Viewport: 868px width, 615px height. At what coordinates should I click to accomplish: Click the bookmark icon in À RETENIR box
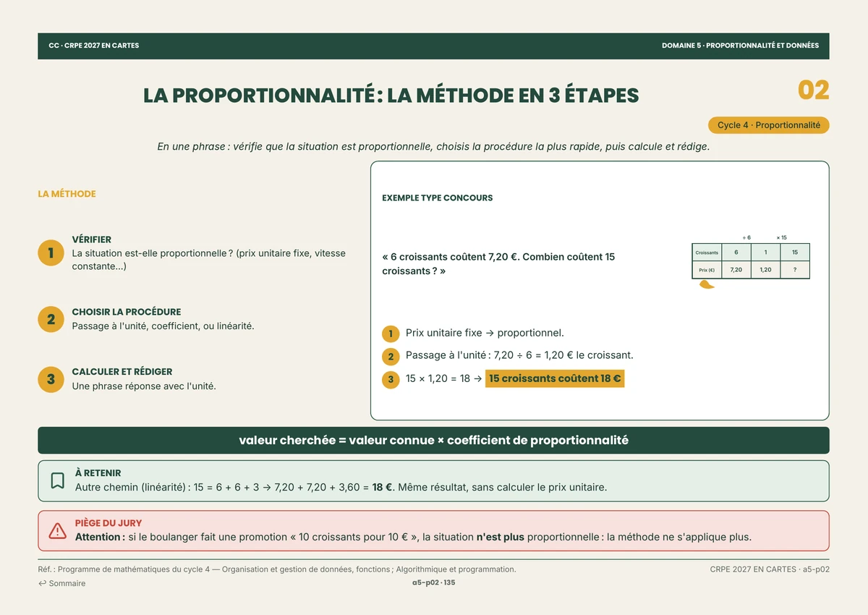(58, 480)
